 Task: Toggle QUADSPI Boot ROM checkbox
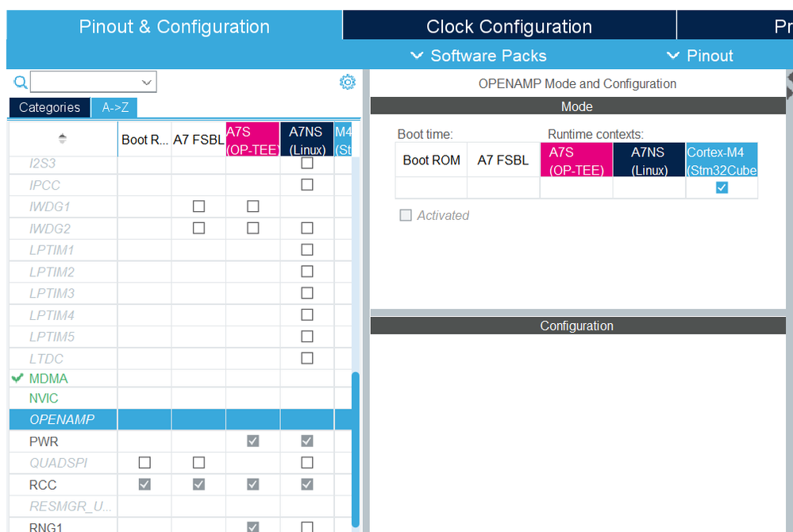point(144,463)
